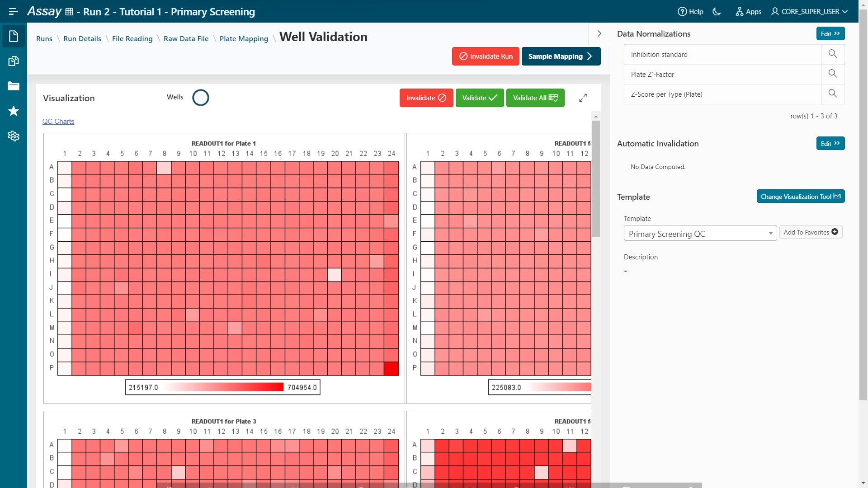The image size is (868, 488).
Task: Select well L10 in Plate 1
Action: tap(193, 315)
